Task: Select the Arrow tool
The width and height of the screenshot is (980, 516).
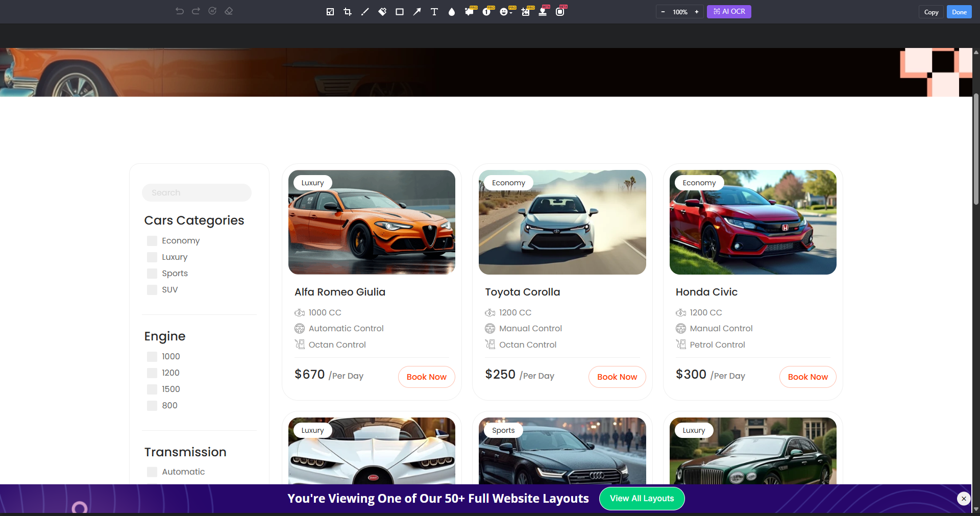Action: tap(417, 12)
